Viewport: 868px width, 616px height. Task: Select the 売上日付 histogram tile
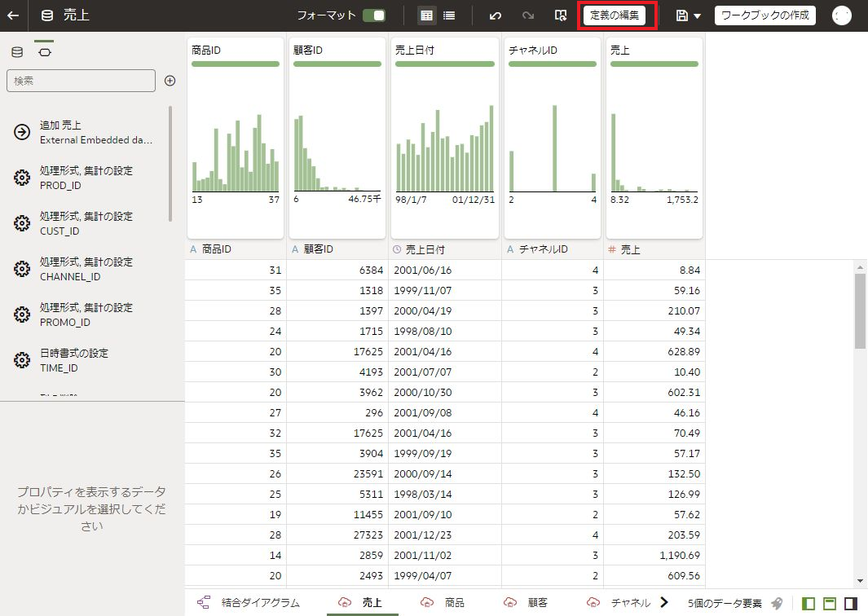point(444,138)
